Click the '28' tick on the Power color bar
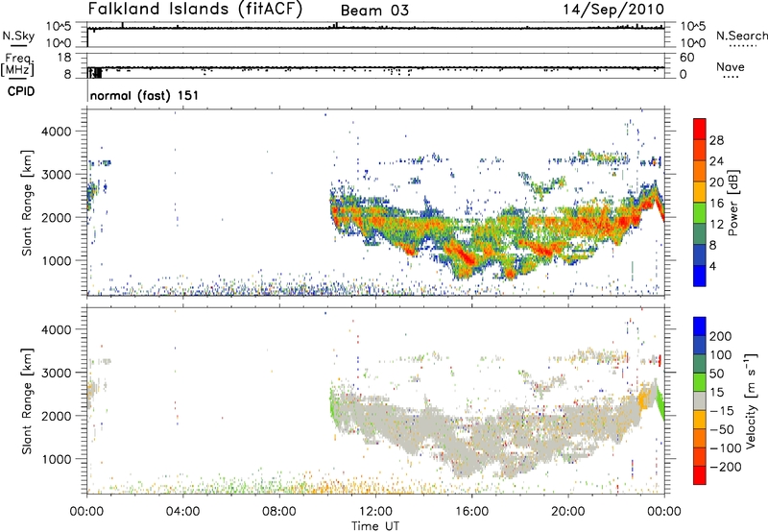 pos(716,140)
